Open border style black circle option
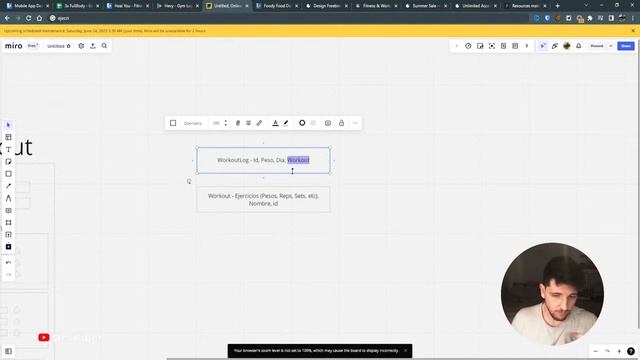Image resolution: width=640 pixels, height=360 pixels. (x=302, y=123)
